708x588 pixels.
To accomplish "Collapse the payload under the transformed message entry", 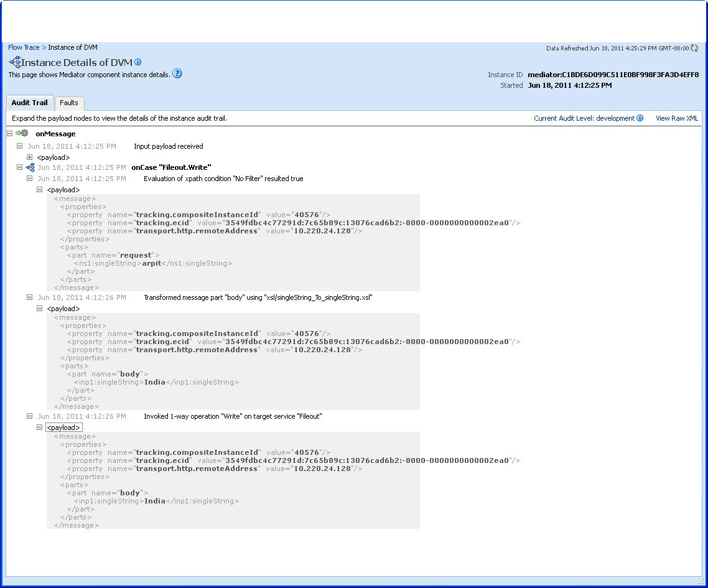I will [39, 308].
